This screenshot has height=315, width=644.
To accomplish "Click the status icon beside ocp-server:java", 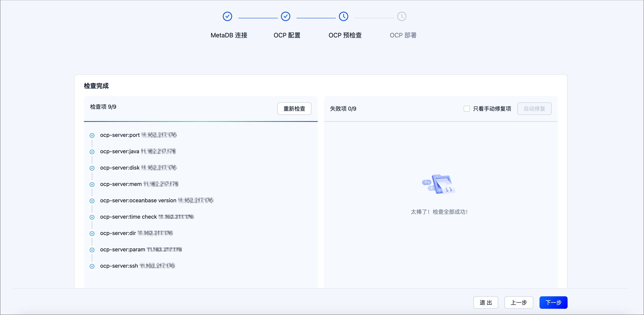I will (92, 152).
